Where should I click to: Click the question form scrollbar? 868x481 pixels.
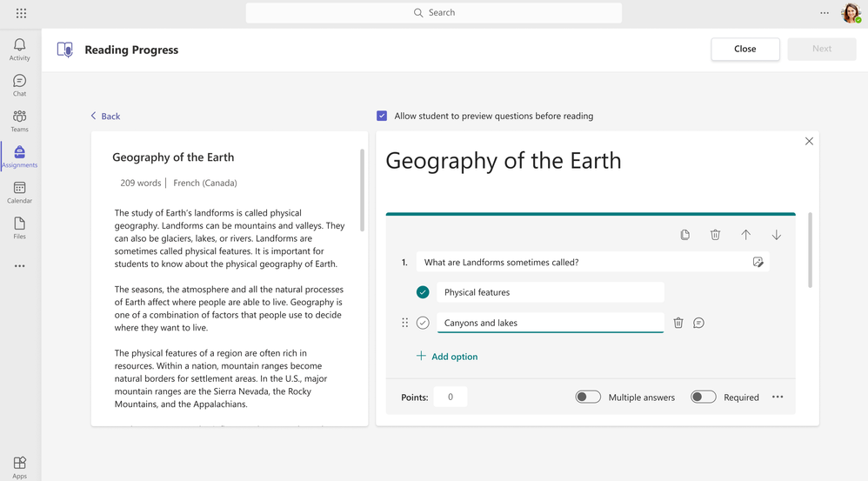click(810, 251)
